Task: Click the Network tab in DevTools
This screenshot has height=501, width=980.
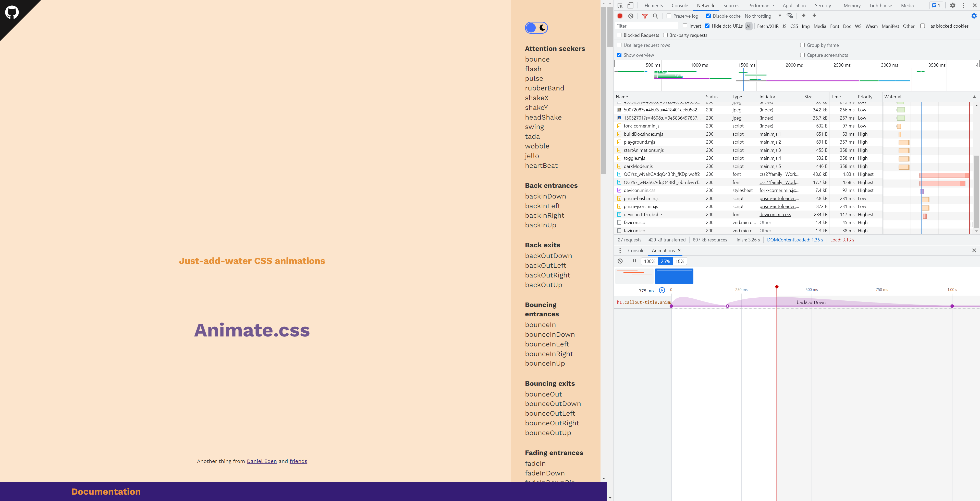Action: point(705,5)
